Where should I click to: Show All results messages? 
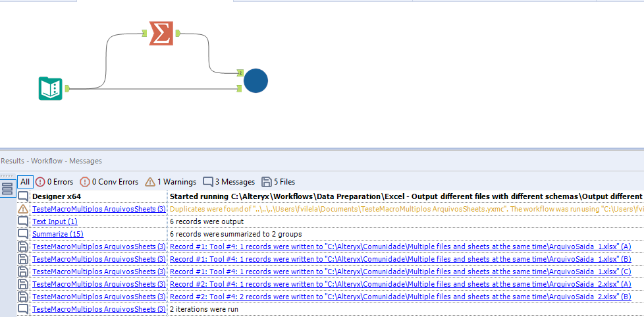click(x=25, y=182)
